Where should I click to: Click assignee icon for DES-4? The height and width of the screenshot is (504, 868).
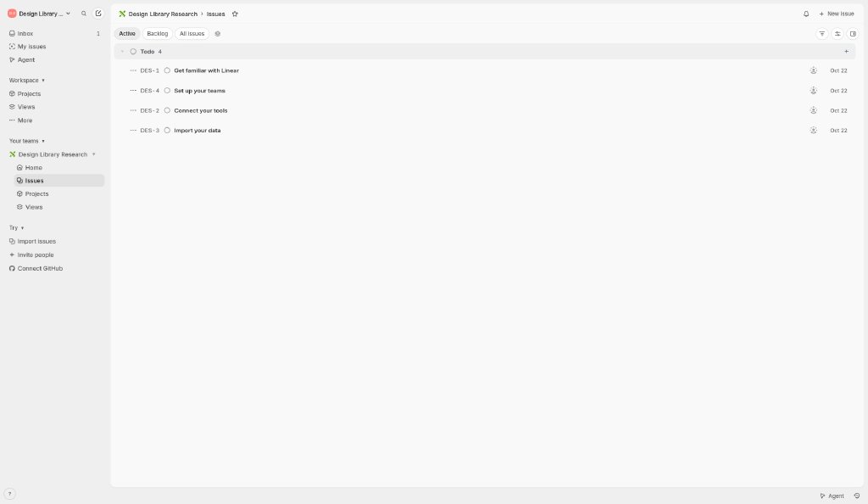click(813, 91)
